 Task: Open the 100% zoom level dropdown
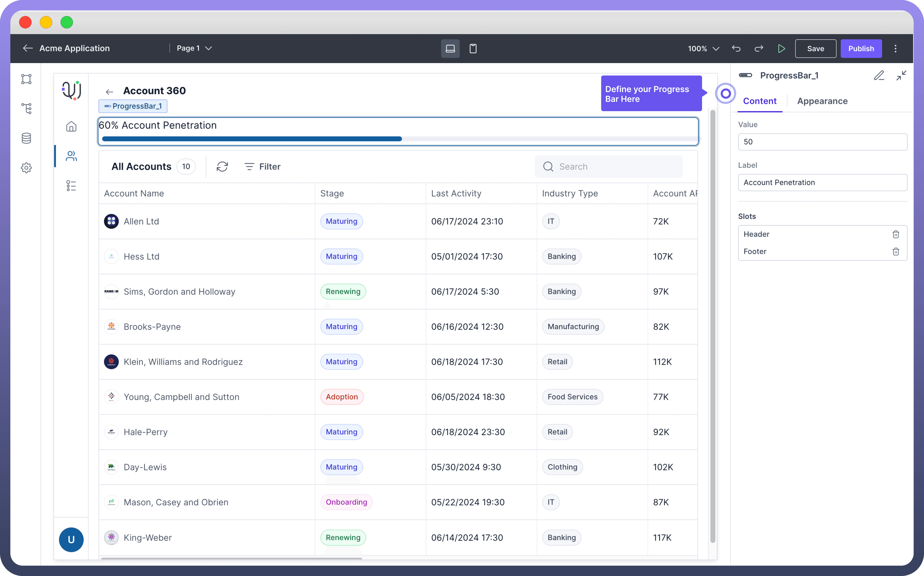703,48
